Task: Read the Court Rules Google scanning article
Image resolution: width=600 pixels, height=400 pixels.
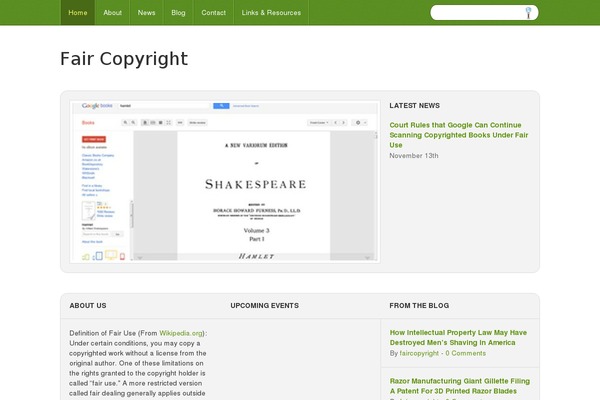Action: pyautogui.click(x=458, y=135)
